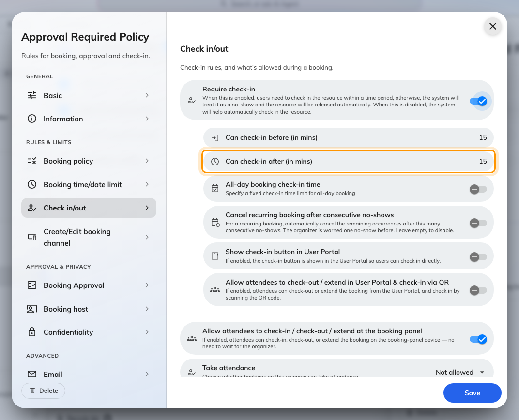This screenshot has width=519, height=420.
Task: Expand the Booking time/date limit chevron
Action: (x=147, y=184)
